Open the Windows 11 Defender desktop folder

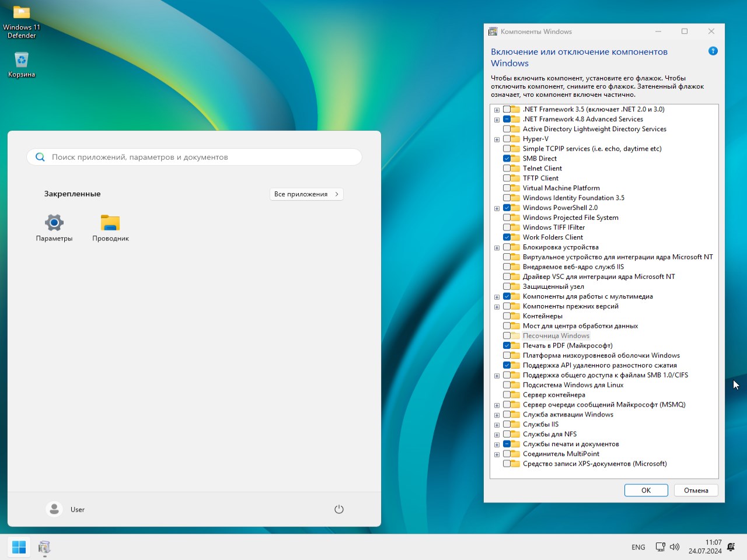(22, 13)
